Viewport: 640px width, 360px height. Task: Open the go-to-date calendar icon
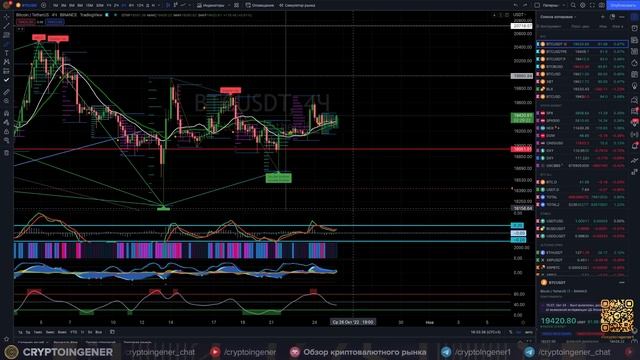112,332
